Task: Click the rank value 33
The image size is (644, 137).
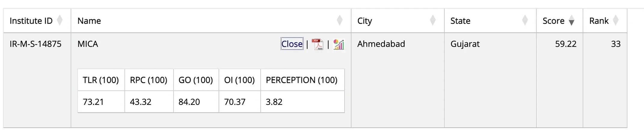Action: 615,44
